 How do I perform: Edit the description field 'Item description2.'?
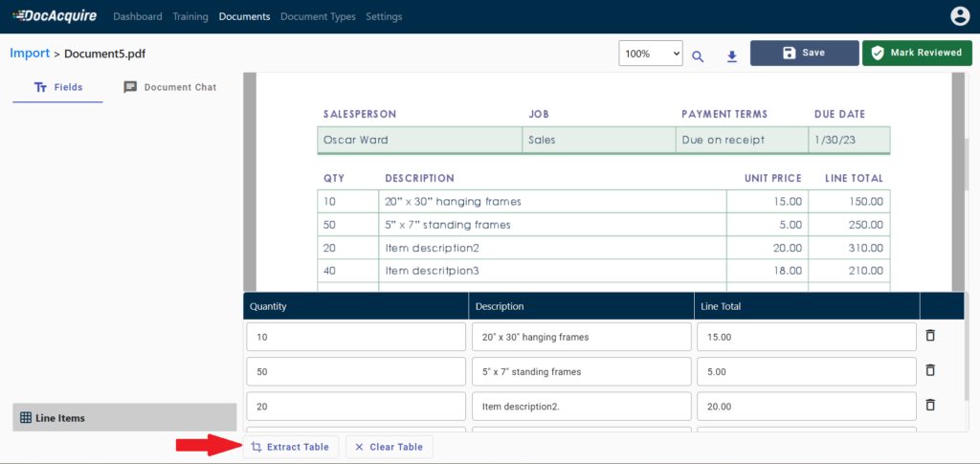click(x=581, y=407)
